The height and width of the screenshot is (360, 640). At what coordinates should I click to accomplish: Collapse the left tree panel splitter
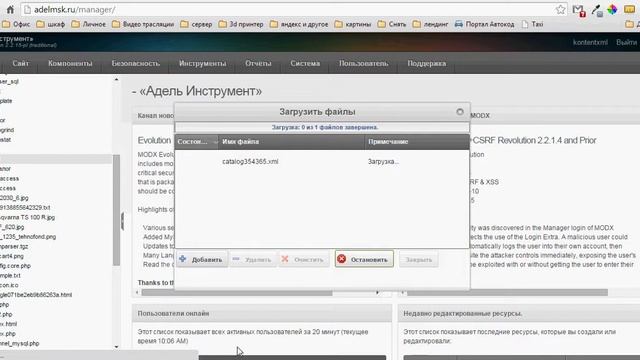[122, 221]
